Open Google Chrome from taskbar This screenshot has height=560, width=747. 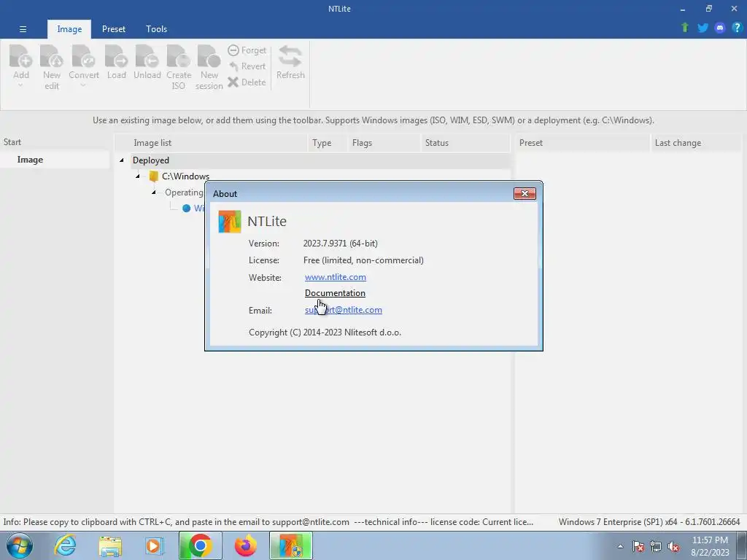click(x=200, y=545)
